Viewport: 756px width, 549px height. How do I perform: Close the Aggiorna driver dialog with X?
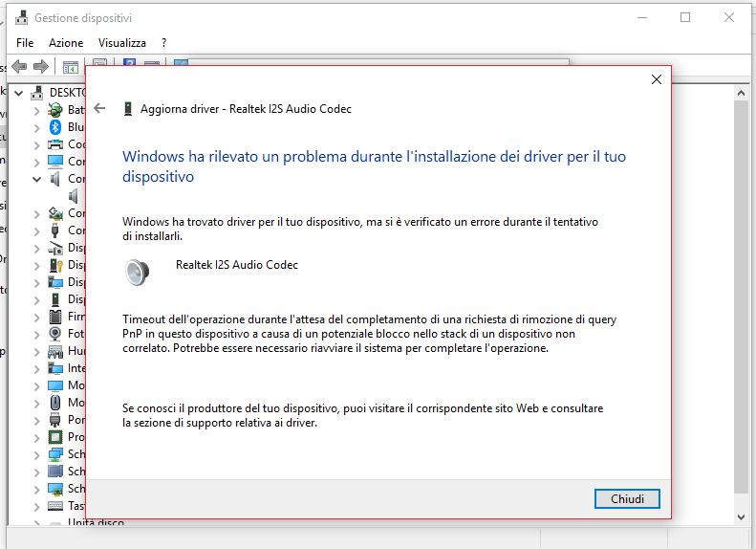[657, 79]
